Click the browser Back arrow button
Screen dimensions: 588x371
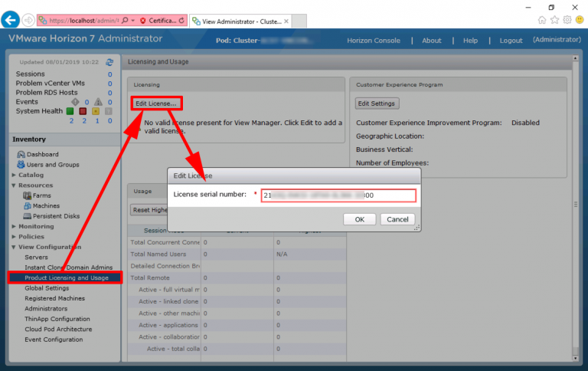[x=10, y=19]
